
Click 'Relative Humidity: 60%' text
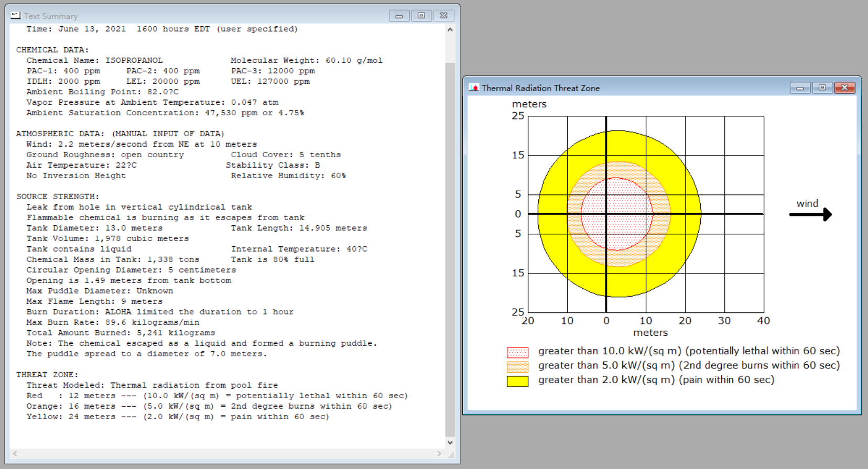coord(288,176)
